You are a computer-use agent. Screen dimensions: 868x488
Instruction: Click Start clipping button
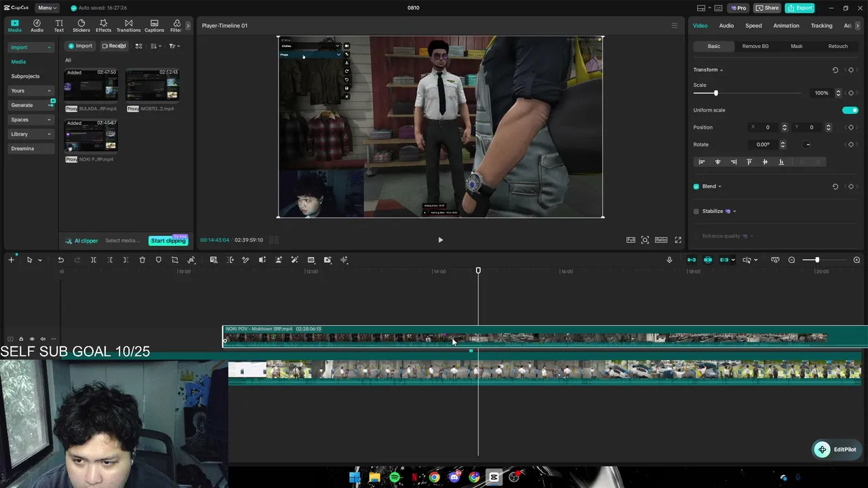168,241
